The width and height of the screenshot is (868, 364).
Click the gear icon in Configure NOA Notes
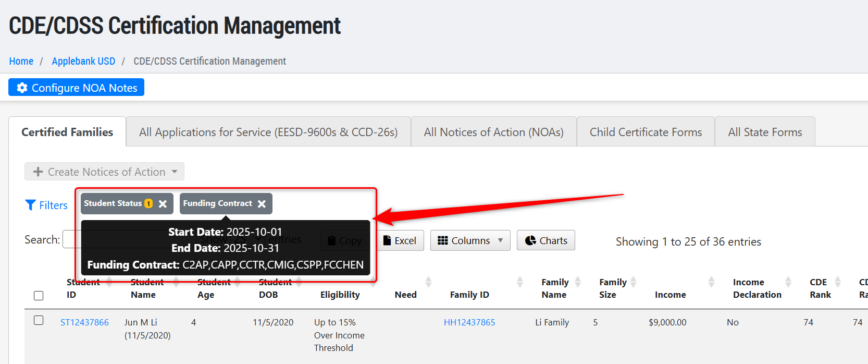[22, 88]
